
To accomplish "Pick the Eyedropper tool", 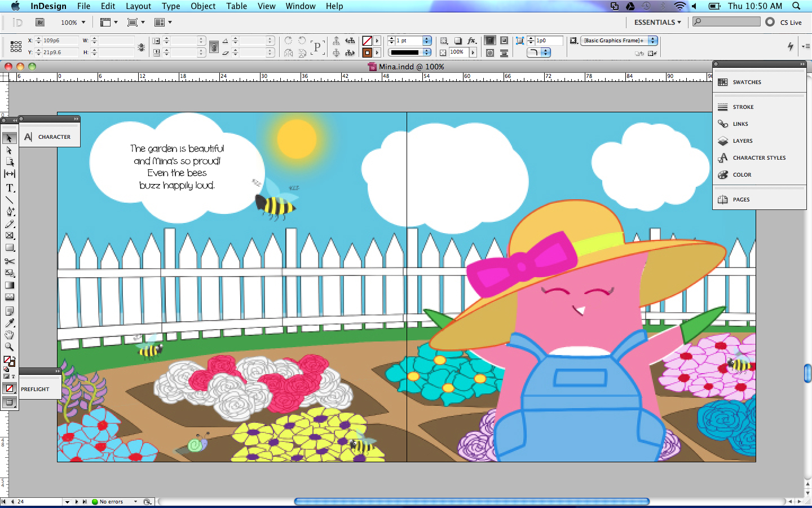I will pos(10,323).
